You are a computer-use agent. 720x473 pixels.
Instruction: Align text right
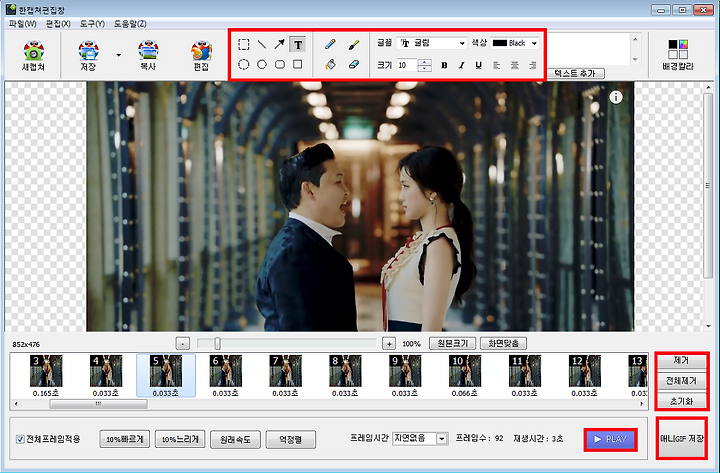pyautogui.click(x=532, y=65)
